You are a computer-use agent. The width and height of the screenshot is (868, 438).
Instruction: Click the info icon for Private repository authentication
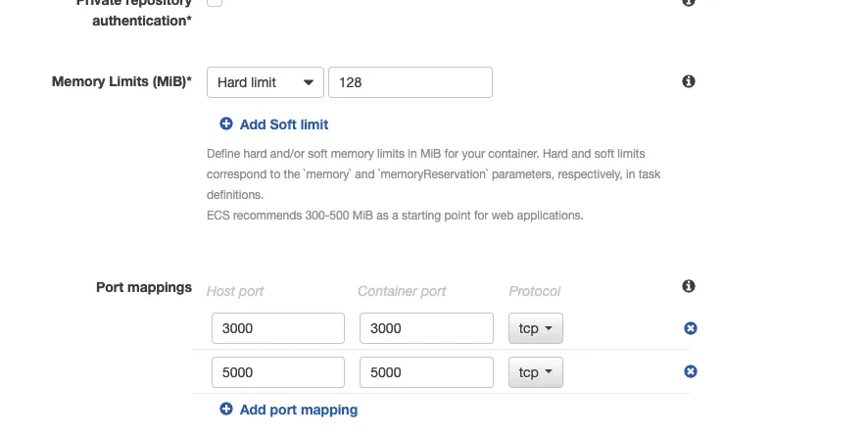point(689,3)
